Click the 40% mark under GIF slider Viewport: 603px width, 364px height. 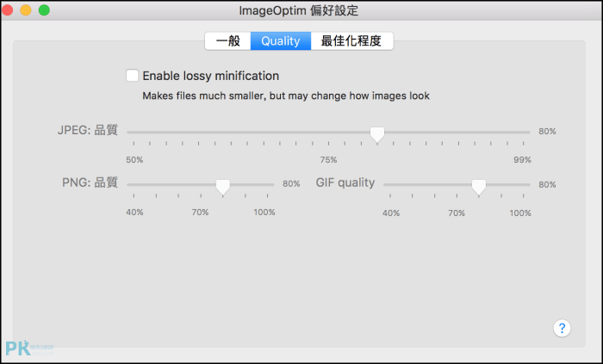coord(391,213)
